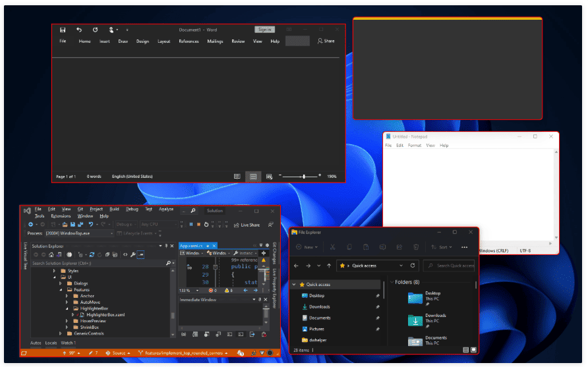Click New button in File Explorer

[x=307, y=248]
